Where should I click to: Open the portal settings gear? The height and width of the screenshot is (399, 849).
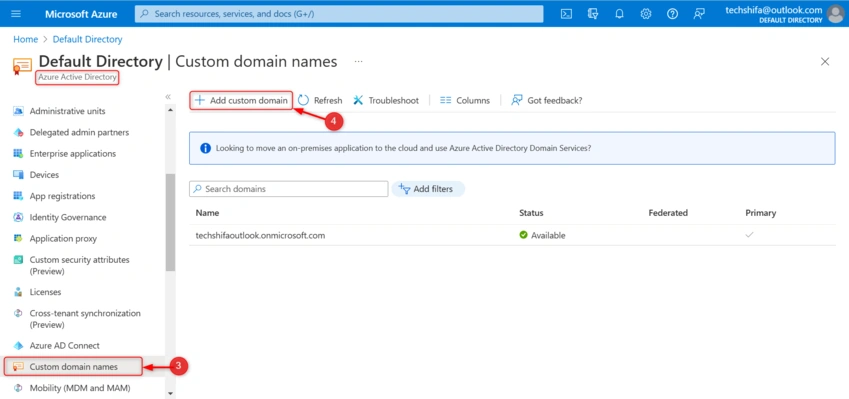[646, 14]
